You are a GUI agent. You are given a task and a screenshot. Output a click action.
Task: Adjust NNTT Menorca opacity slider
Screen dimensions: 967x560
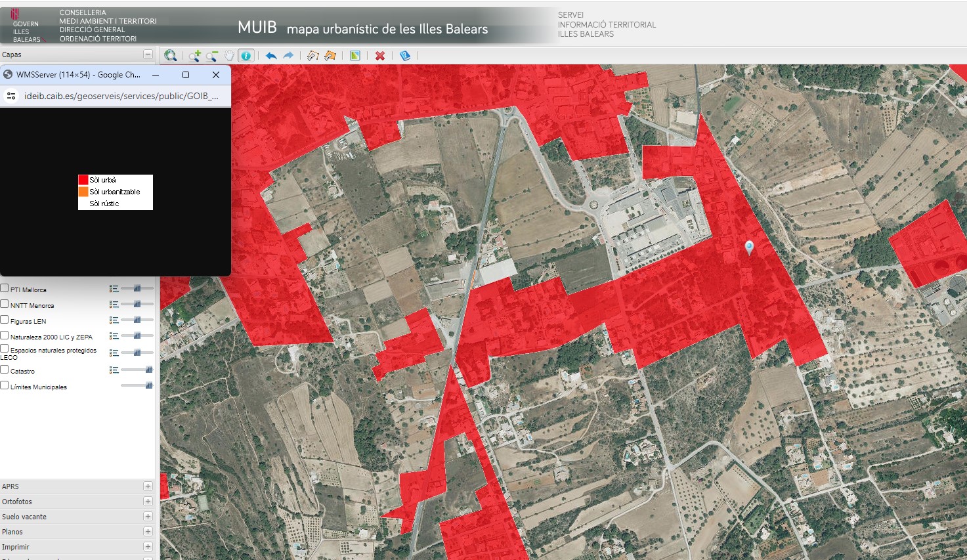pyautogui.click(x=137, y=304)
